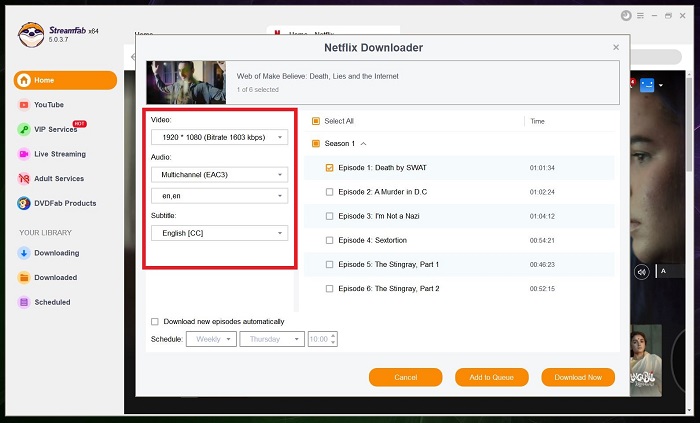700x423 pixels.
Task: Open the en,en audio language dropdown
Action: (219, 196)
